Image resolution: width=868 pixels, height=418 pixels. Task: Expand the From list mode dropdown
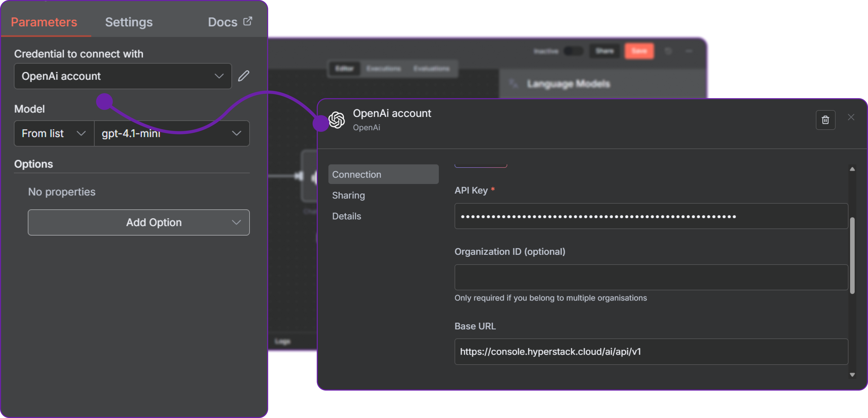tap(54, 133)
